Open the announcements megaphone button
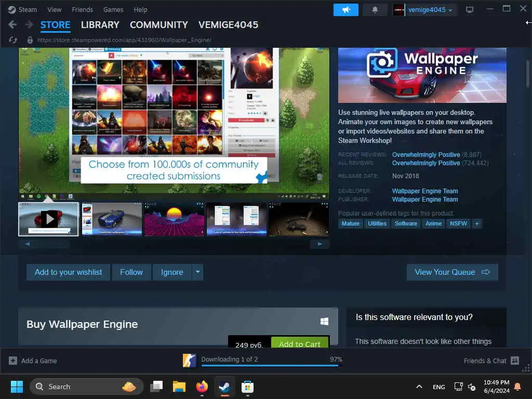The width and height of the screenshot is (532, 399). [345, 10]
